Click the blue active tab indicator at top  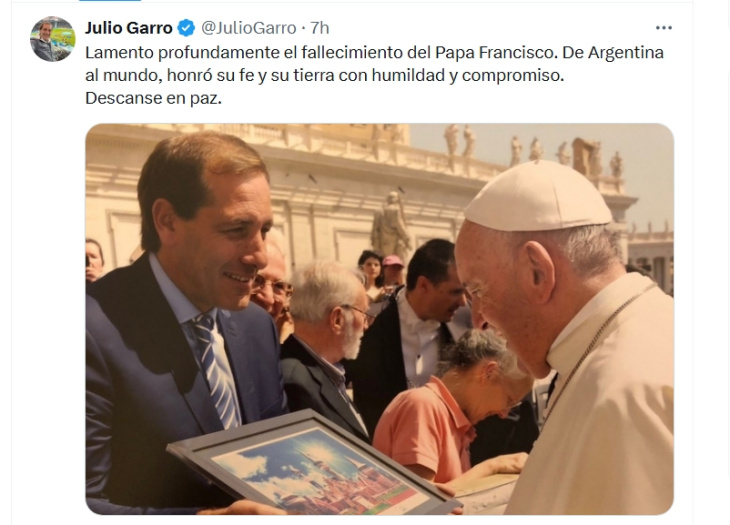pos(109,0)
